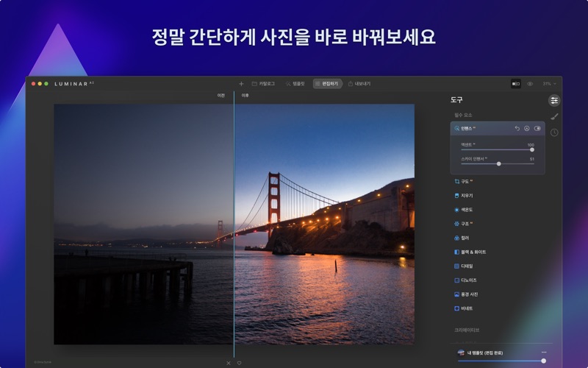Click the 이후 (After) label
This screenshot has height=368, width=588.
point(245,96)
